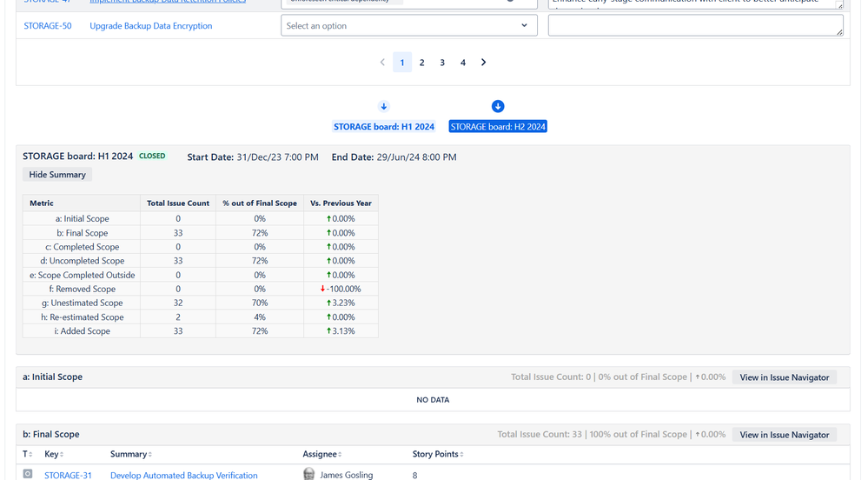Viewport: 868px width, 480px height.
Task: Click the Start Date value 31/Dec/23
Action: point(277,157)
